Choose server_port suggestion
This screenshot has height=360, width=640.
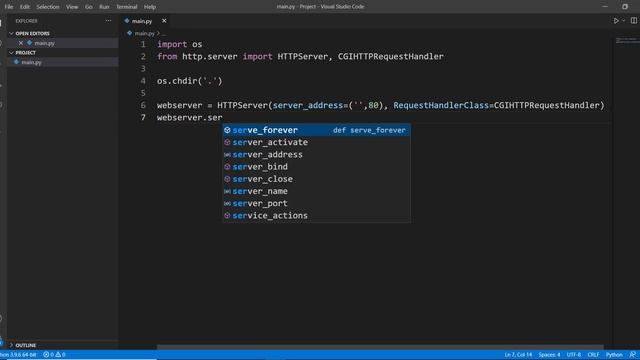pos(316,203)
